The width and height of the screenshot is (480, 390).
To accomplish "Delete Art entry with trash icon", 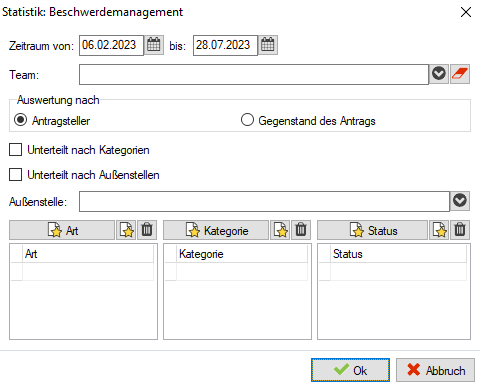I will tap(147, 230).
